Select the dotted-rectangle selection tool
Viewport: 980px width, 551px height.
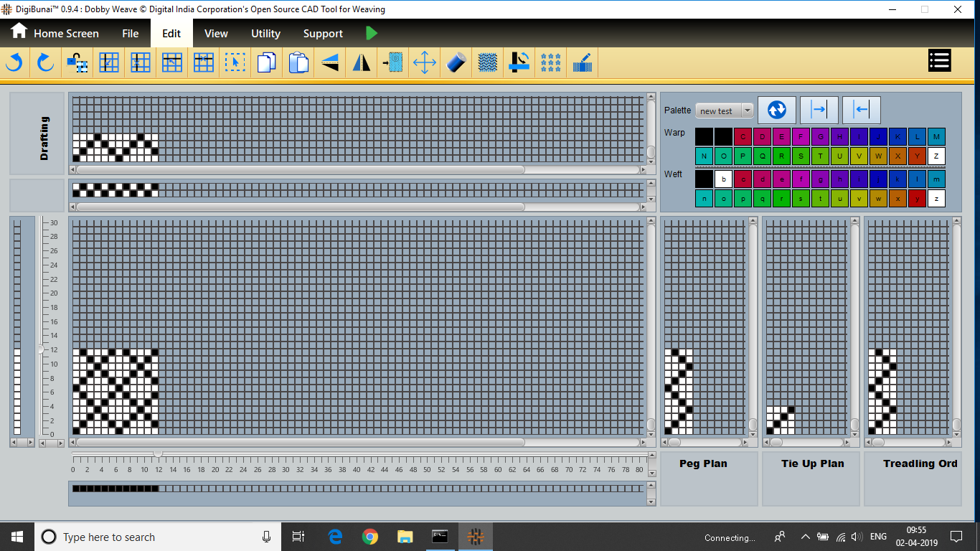point(235,63)
